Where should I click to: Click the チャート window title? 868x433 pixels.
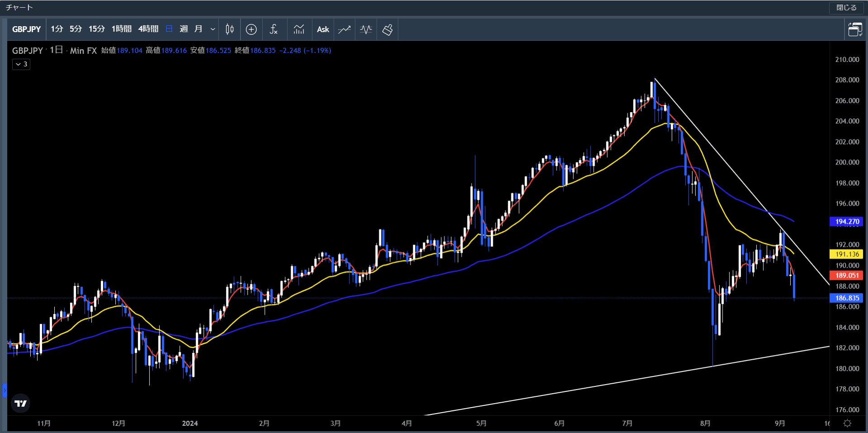point(19,8)
